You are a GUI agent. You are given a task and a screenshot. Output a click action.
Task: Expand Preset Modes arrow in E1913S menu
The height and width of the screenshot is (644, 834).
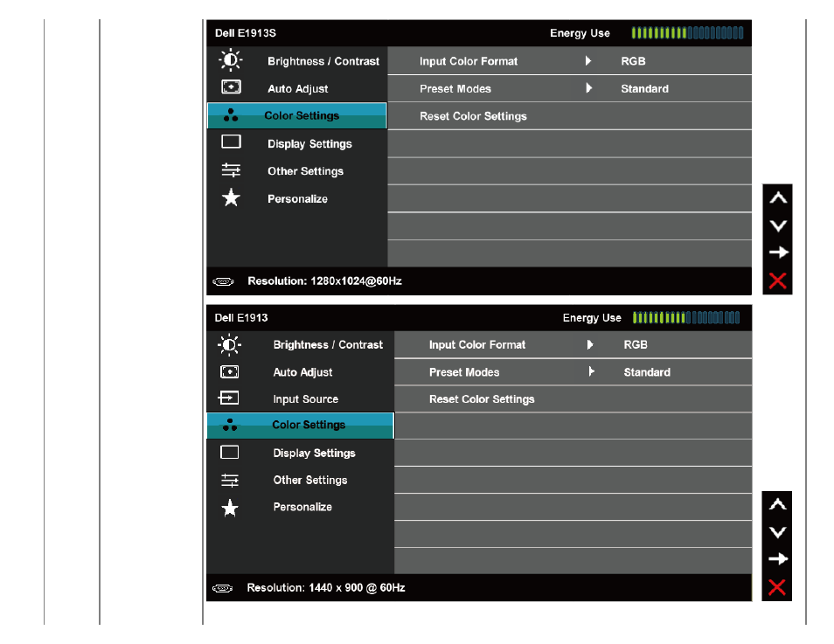[x=589, y=88]
